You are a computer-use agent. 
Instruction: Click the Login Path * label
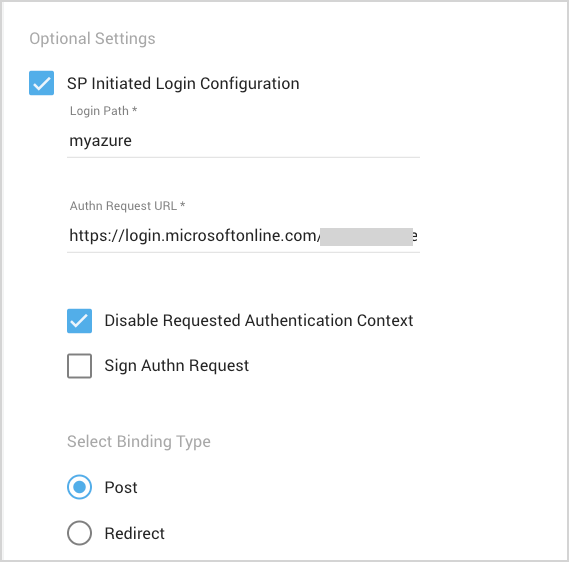tap(103, 111)
